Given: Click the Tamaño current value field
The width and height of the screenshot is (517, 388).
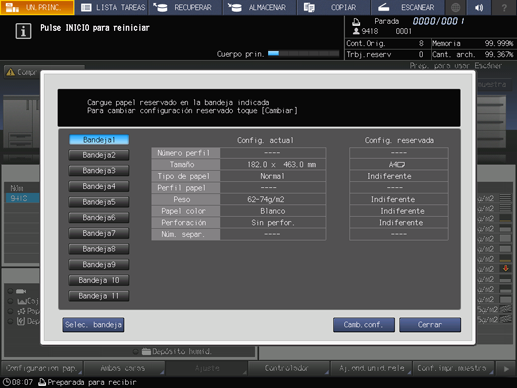Looking at the screenshot, I should [x=273, y=165].
